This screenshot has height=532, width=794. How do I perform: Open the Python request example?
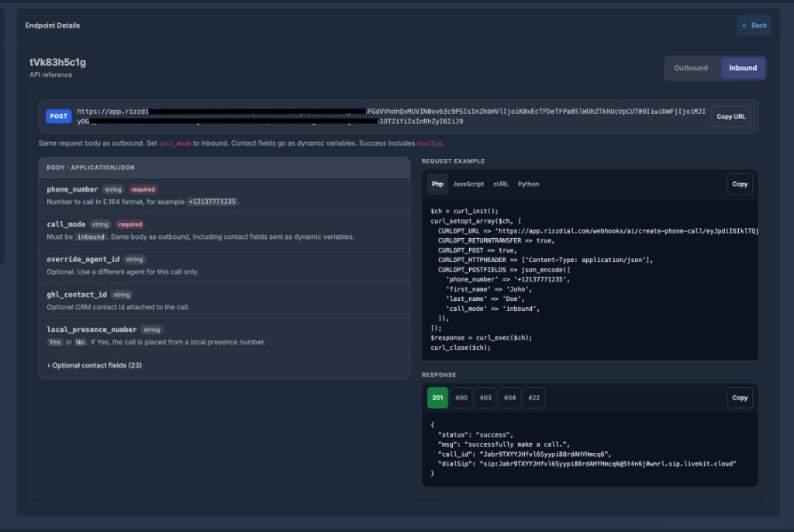coord(528,184)
